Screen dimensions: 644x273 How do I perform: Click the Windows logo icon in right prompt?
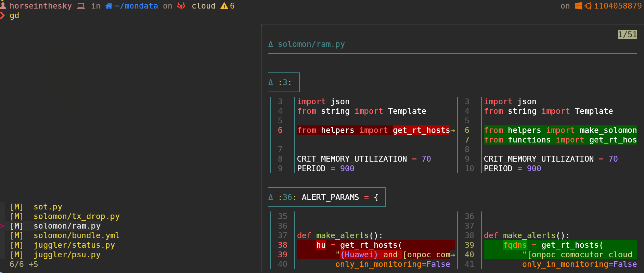tap(578, 6)
